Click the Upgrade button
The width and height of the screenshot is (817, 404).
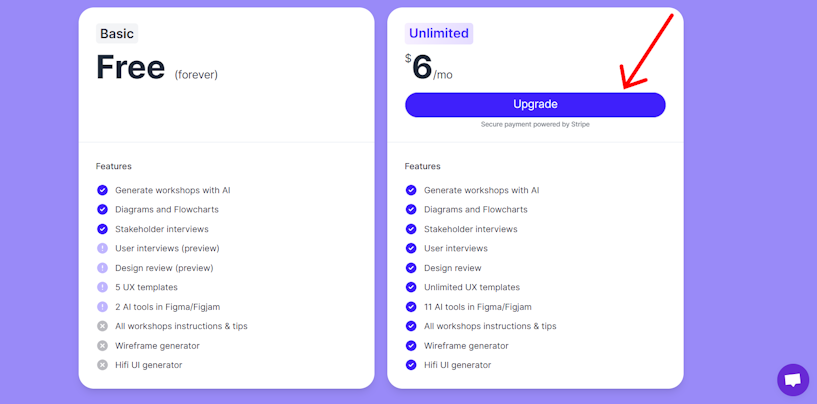pyautogui.click(x=535, y=105)
